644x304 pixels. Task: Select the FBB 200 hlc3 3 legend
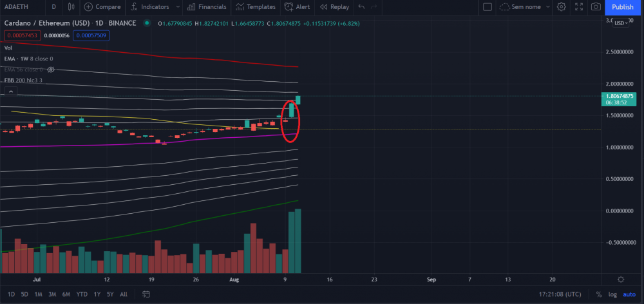[23, 80]
